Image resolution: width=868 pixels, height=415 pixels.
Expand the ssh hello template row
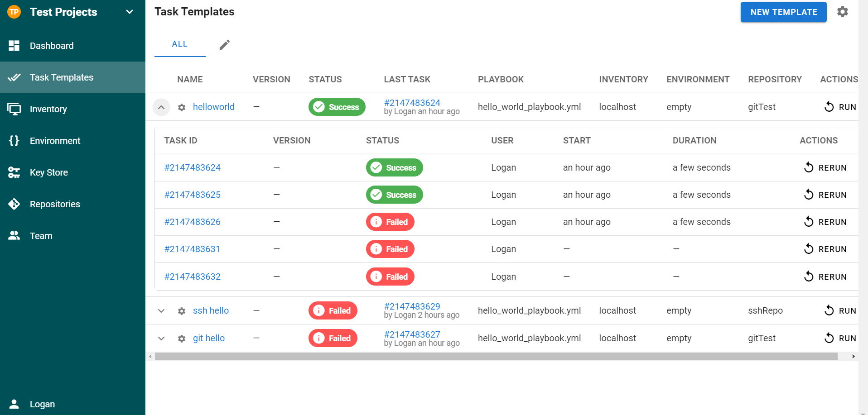tap(161, 311)
